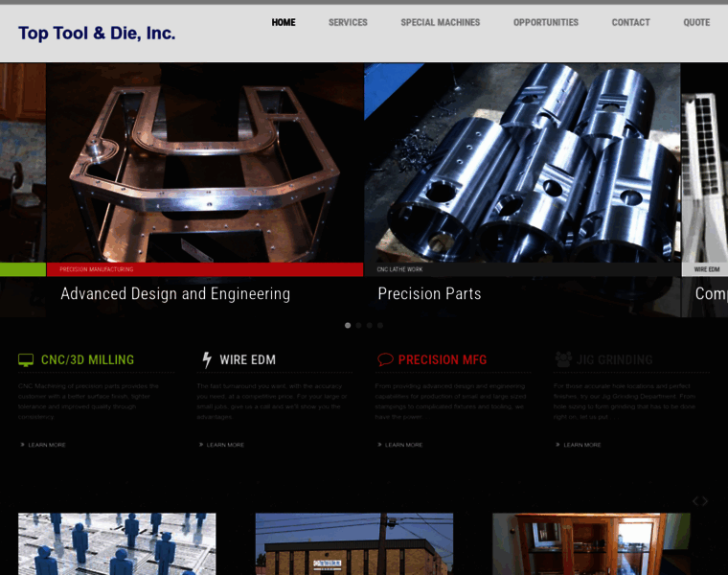This screenshot has height=575, width=728.
Task: Click the Top Tool & Die, Inc. logo
Action: point(97,33)
